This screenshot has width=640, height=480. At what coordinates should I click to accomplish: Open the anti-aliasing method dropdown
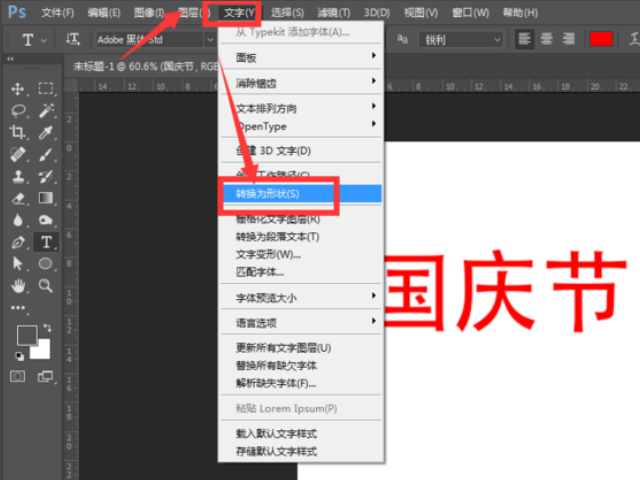click(460, 40)
